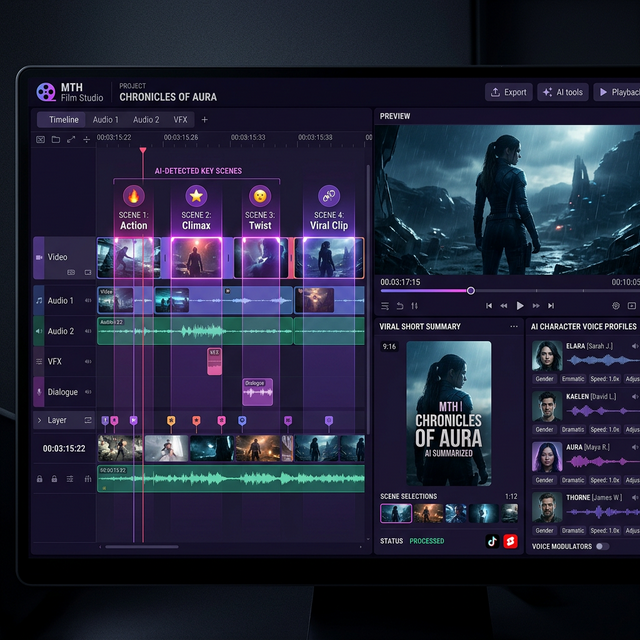The height and width of the screenshot is (640, 640).
Task: Open KAELEN's Dramatic style dropdown
Action: (x=573, y=429)
